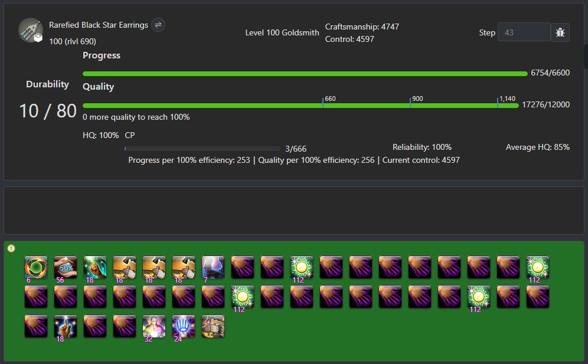Click the Groundwork icon just before Observe
The height and width of the screenshot is (364, 588).
184,267
